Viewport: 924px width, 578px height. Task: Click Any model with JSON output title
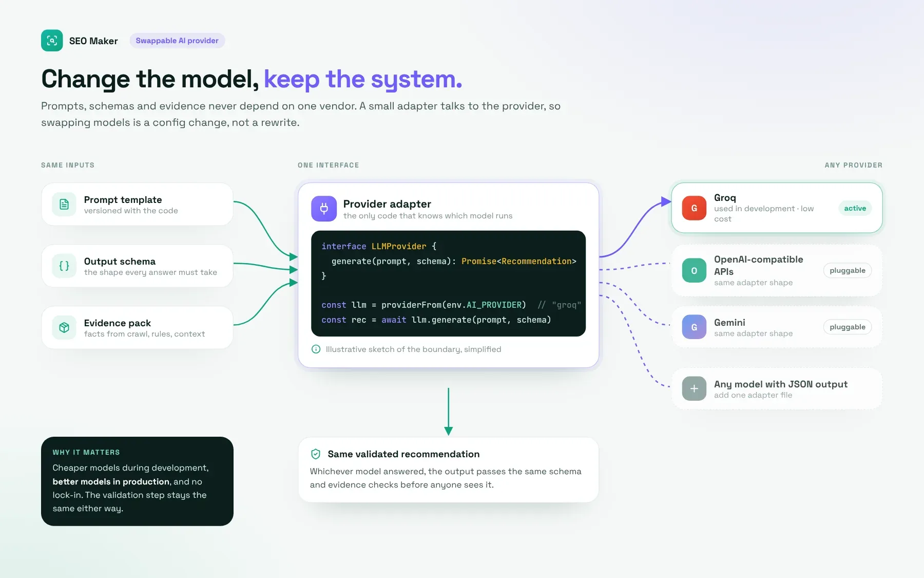[781, 384]
